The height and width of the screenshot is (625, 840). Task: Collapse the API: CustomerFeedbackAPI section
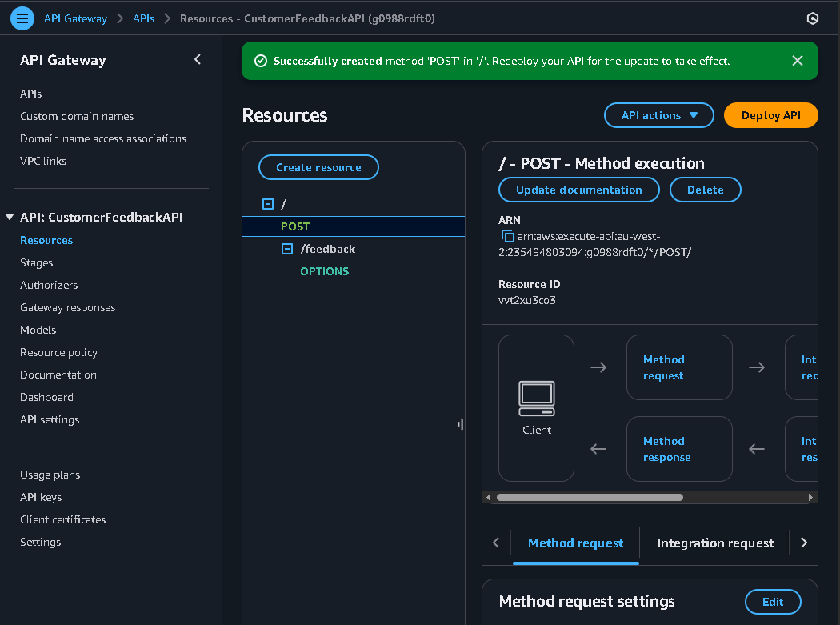click(10, 217)
